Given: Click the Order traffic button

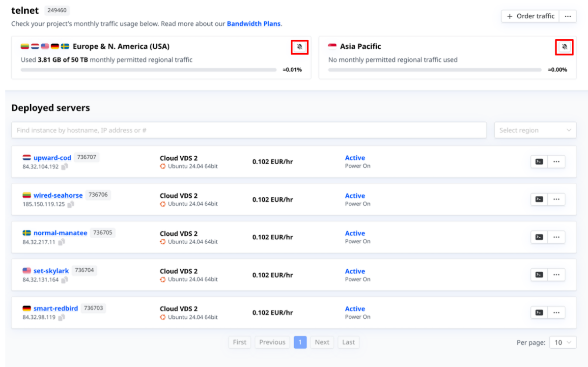Looking at the screenshot, I should 531,16.
